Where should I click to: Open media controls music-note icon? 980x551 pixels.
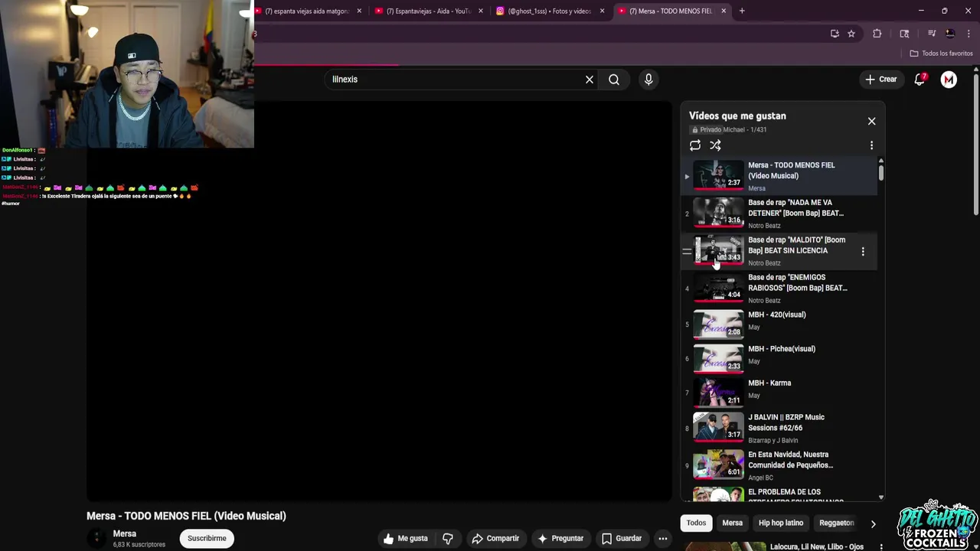tap(932, 34)
